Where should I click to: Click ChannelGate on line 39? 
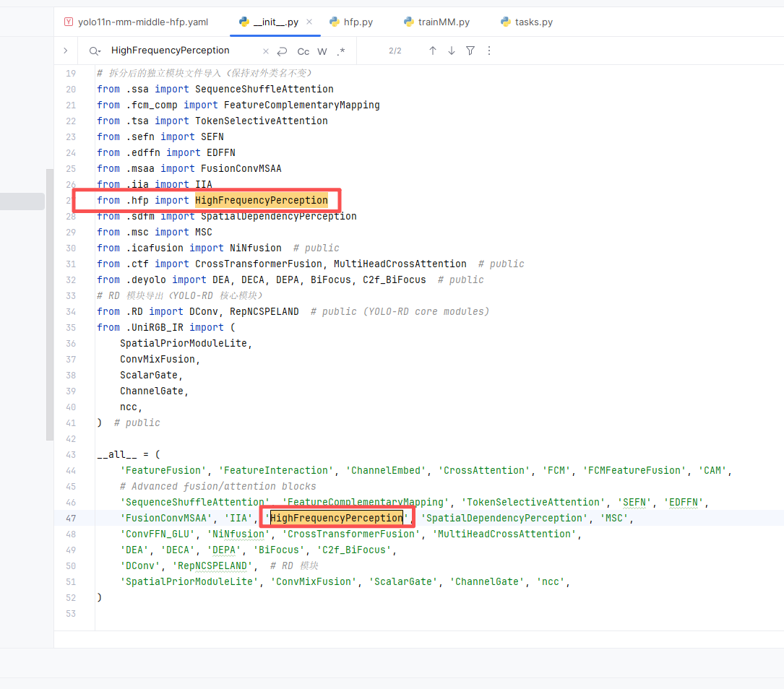click(x=152, y=391)
